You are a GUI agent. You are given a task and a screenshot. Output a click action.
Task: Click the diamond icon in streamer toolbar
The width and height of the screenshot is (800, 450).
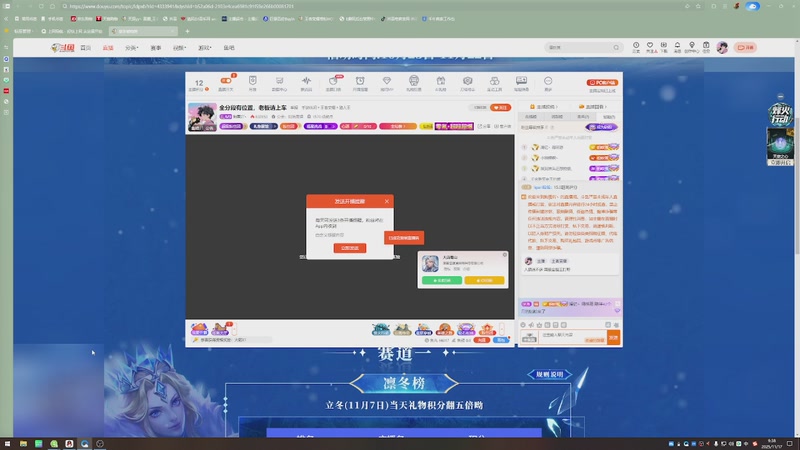pos(387,81)
